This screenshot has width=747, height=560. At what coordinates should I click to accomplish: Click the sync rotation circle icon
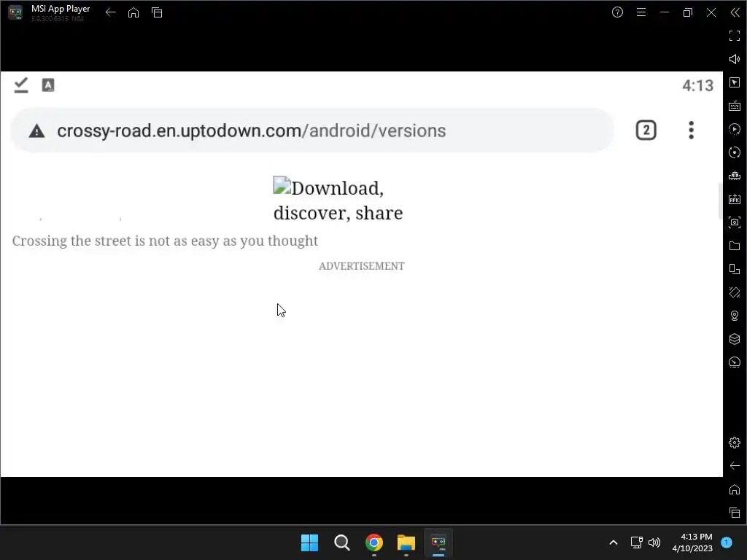[735, 152]
